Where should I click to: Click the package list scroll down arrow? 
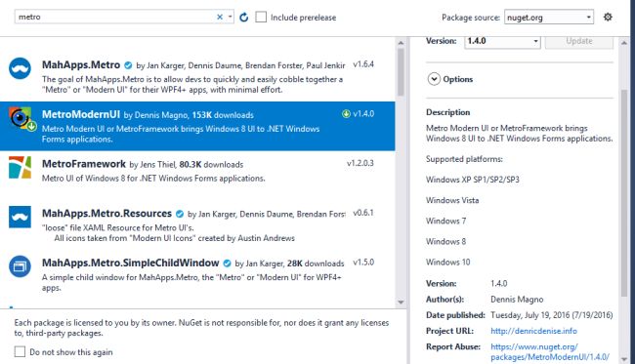(401, 303)
